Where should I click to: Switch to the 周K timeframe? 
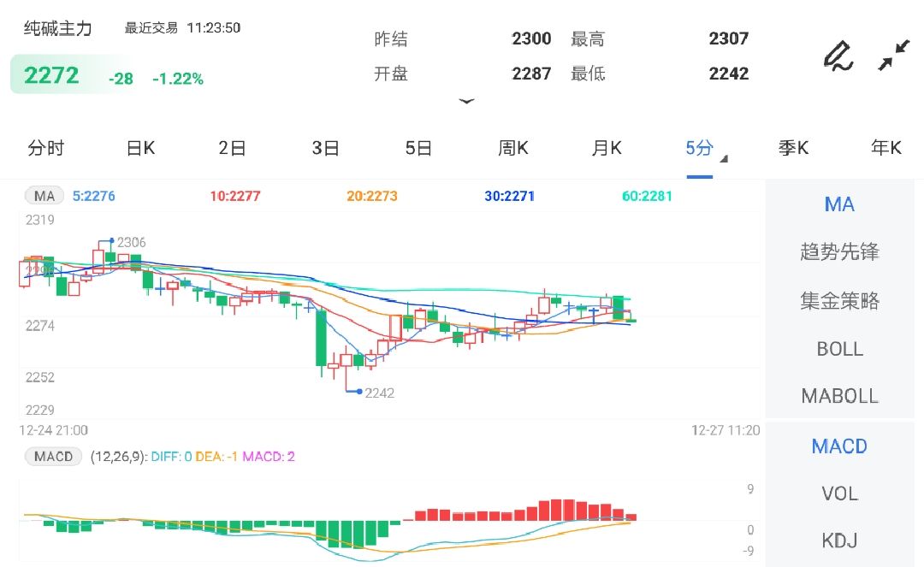(x=513, y=148)
